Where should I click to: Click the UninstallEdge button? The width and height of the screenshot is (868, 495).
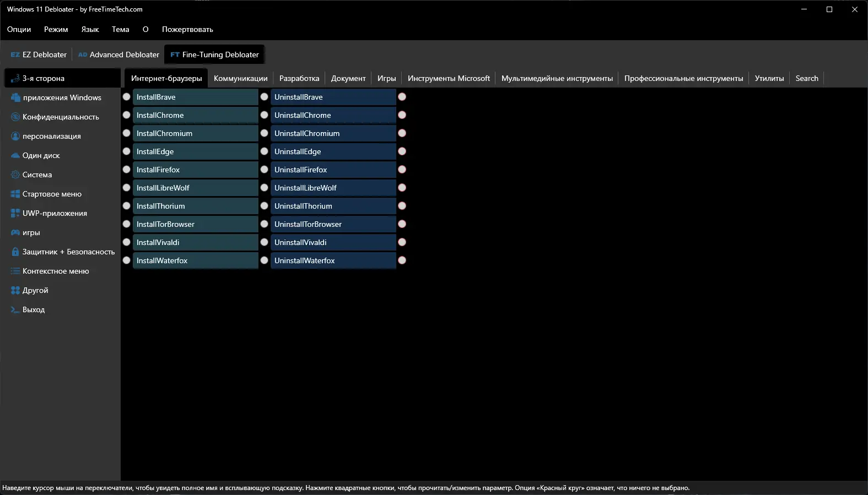tap(333, 151)
